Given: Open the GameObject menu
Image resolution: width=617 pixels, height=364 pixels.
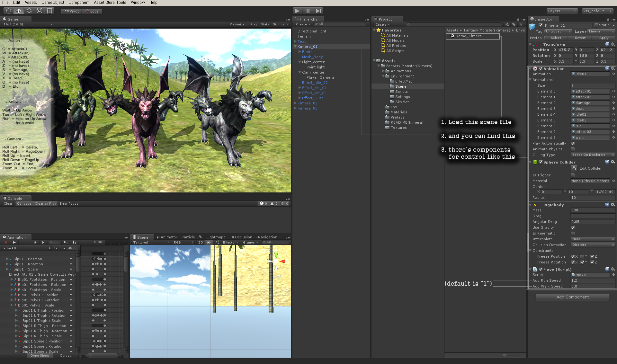Looking at the screenshot, I should click(x=53, y=3).
